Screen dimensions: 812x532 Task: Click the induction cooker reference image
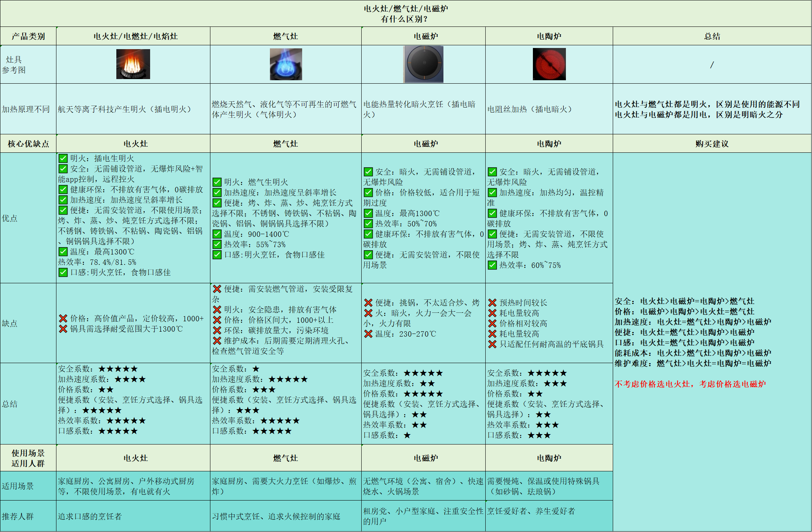coord(423,64)
